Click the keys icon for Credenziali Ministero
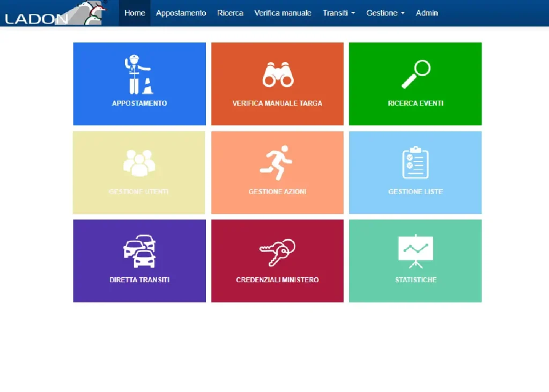This screenshot has width=549, height=392. tap(278, 252)
